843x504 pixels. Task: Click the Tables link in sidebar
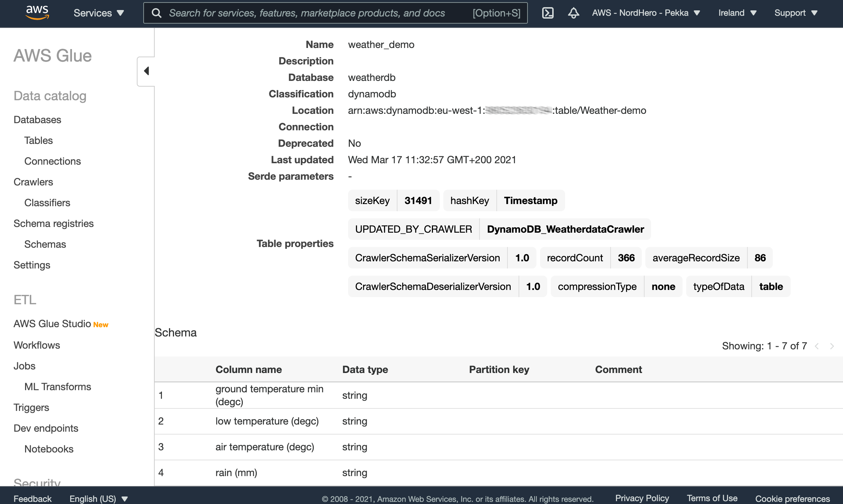38,140
